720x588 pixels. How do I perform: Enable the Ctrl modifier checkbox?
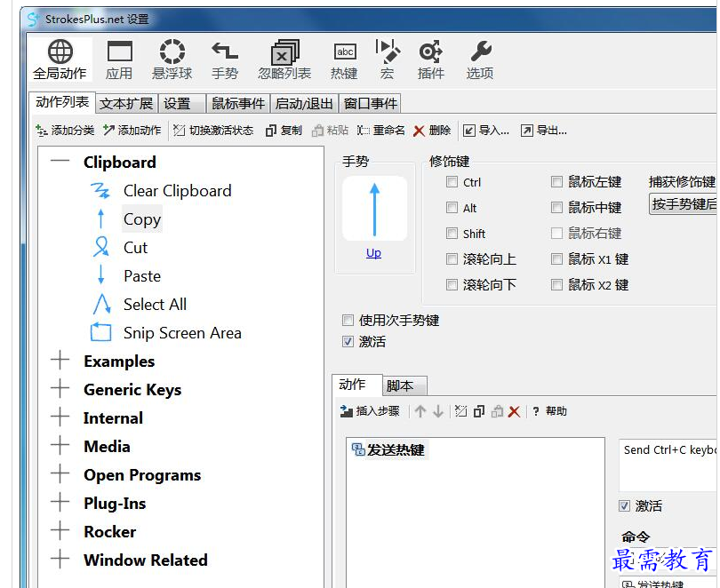tap(452, 182)
